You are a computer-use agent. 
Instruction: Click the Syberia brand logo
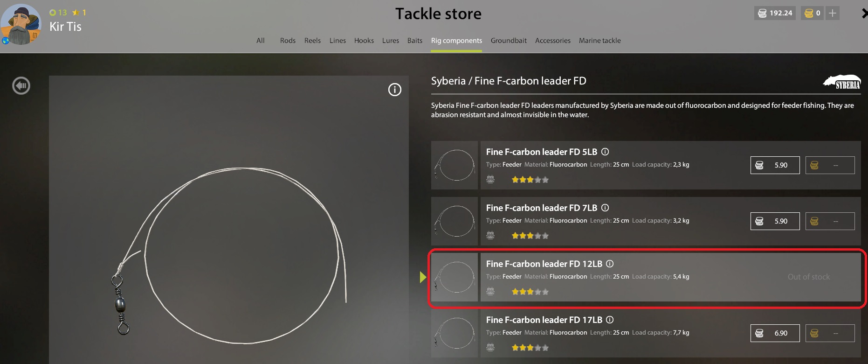pyautogui.click(x=842, y=82)
